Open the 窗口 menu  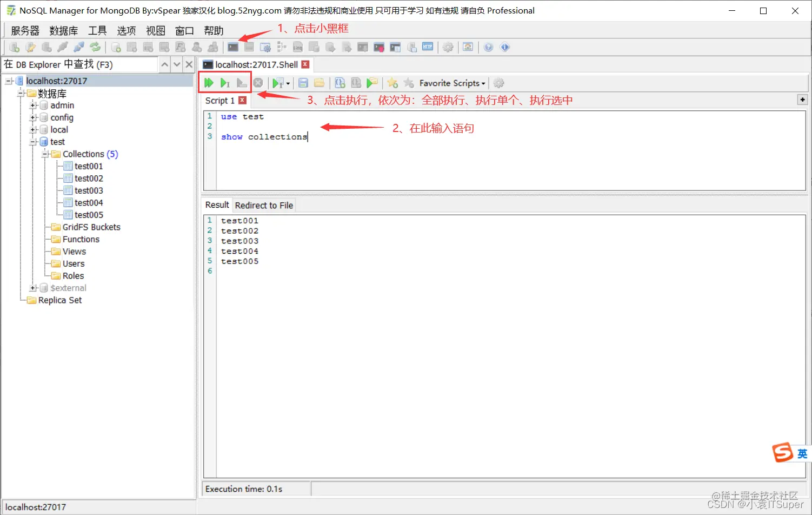coord(184,31)
